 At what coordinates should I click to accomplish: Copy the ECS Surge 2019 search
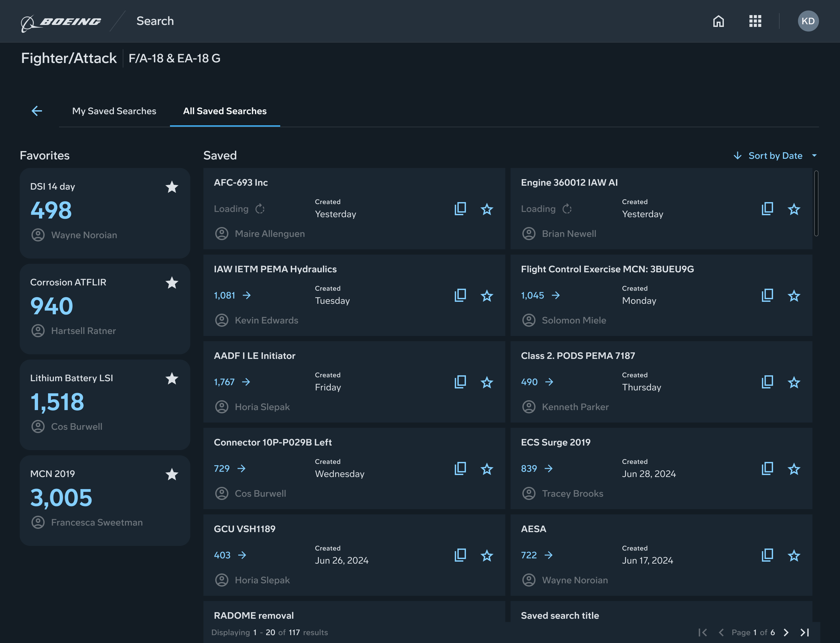767,468
